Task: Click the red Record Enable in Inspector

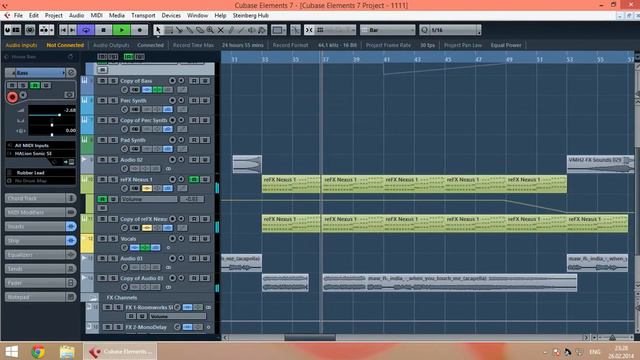Action: point(12,97)
